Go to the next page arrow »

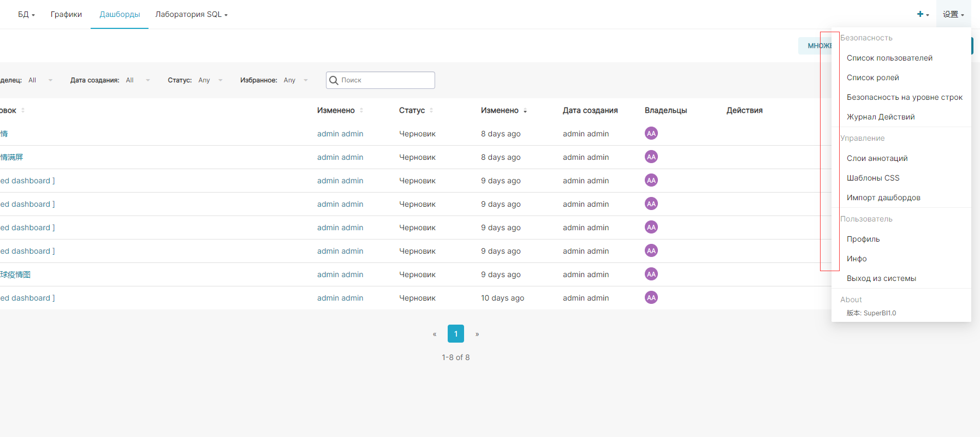477,334
